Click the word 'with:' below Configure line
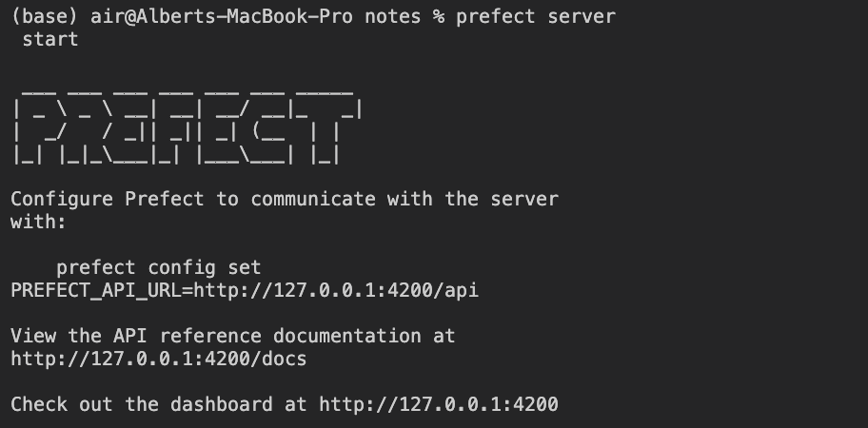Image resolution: width=868 pixels, height=428 pixels. (39, 223)
